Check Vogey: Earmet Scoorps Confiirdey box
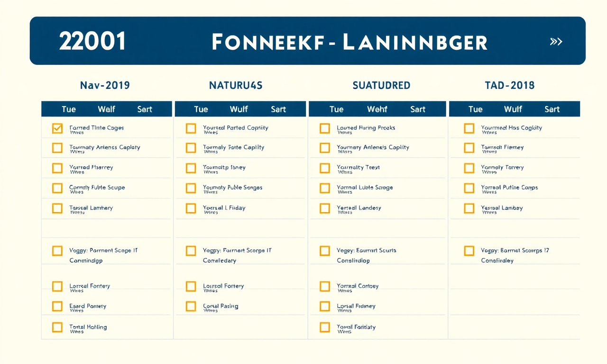607x364 pixels. pos(469,251)
